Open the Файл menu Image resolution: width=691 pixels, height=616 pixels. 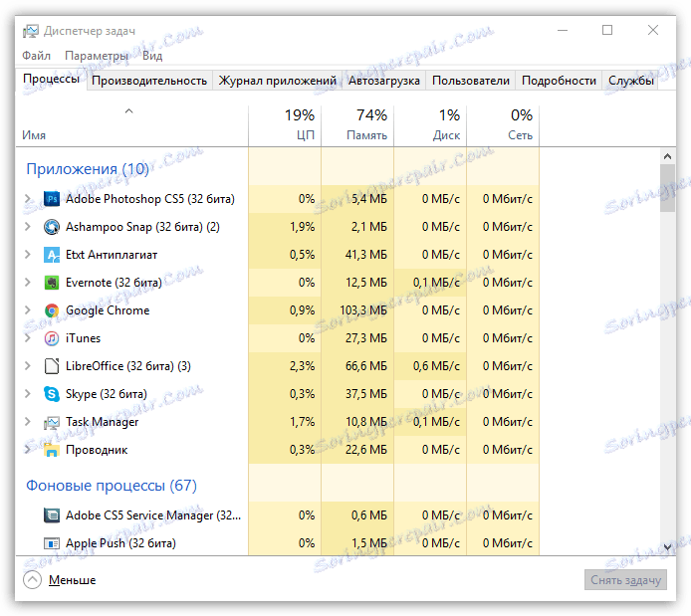point(36,56)
